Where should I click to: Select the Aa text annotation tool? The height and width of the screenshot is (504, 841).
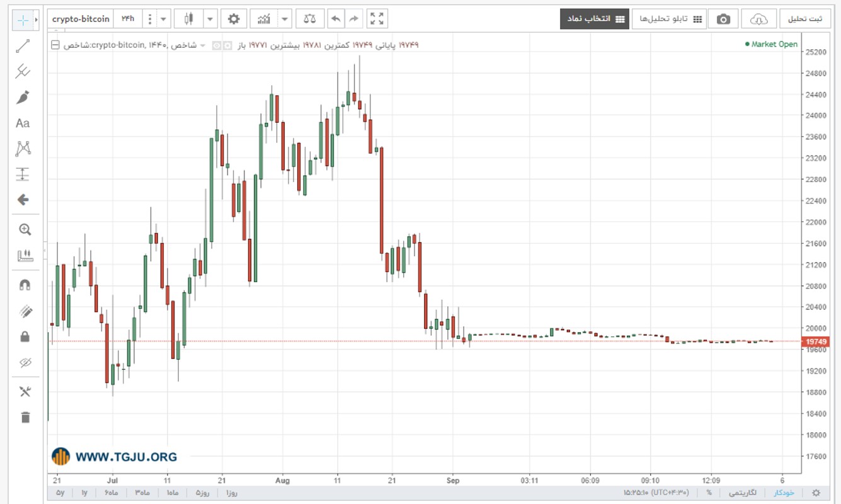(x=23, y=123)
